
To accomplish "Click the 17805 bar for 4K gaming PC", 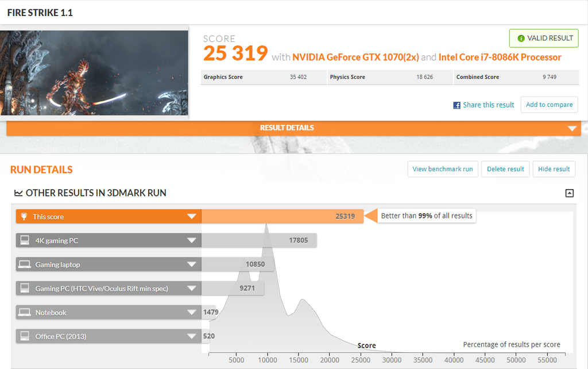I will [259, 240].
